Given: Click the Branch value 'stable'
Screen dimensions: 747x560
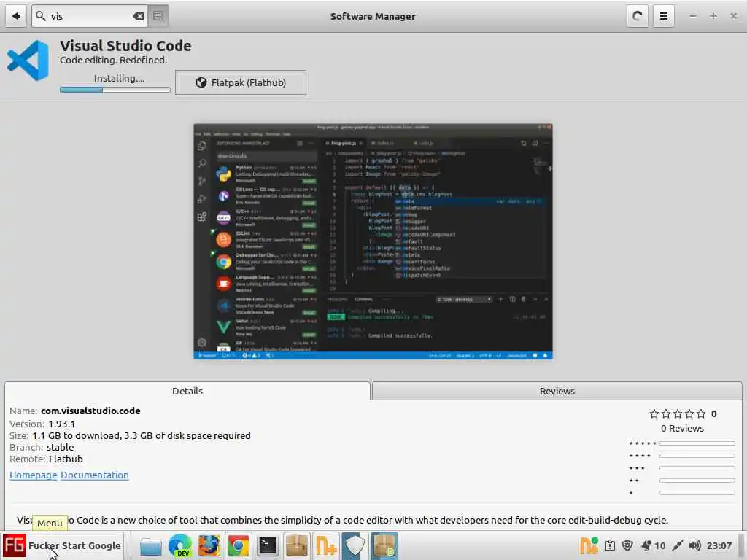Looking at the screenshot, I should tap(60, 447).
